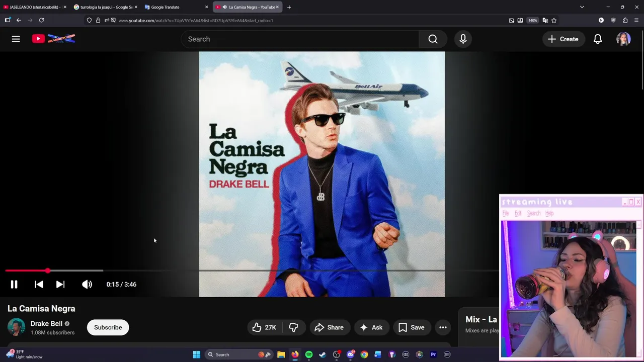This screenshot has height=362, width=644.
Task: Open the account avatar menu
Action: pos(623,39)
